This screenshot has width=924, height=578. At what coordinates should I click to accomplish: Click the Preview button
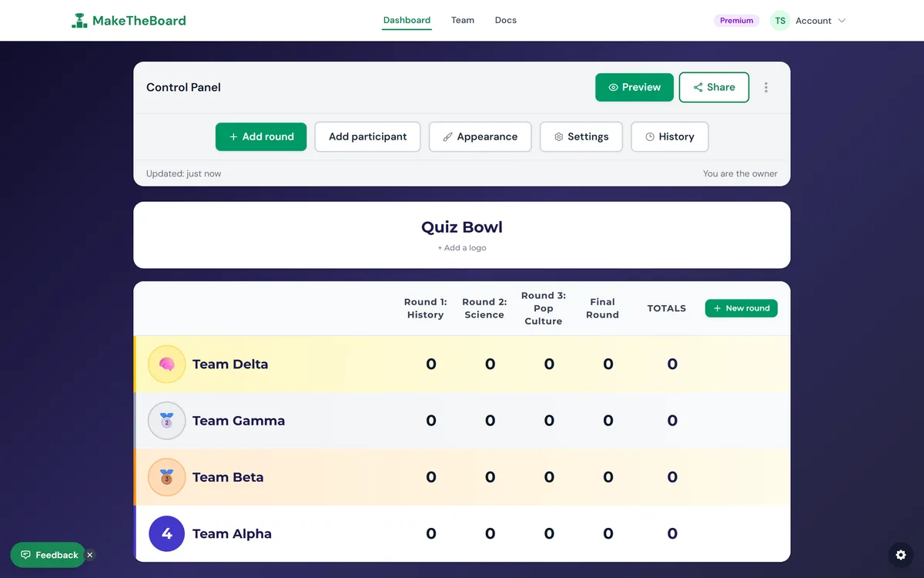click(x=634, y=87)
